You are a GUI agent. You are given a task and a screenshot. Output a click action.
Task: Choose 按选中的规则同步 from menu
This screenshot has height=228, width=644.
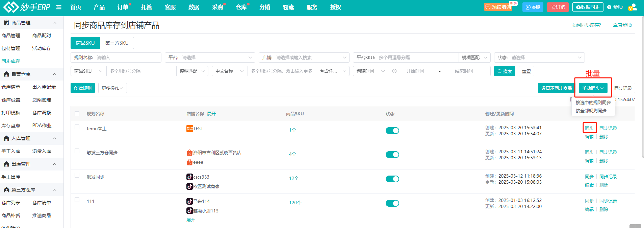593,102
